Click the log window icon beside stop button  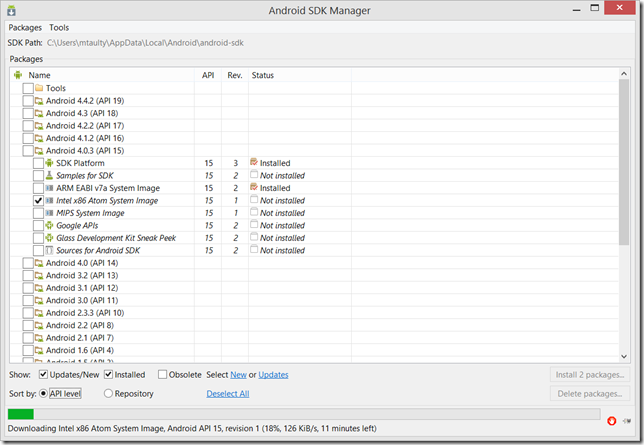[x=627, y=421]
